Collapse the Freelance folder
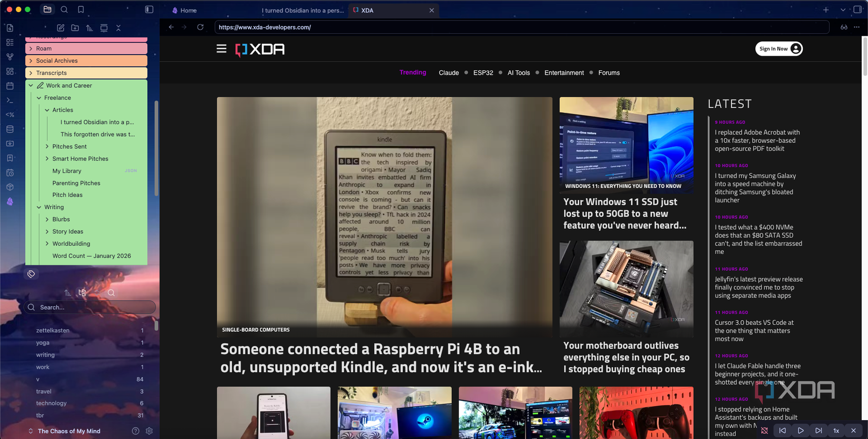This screenshot has width=868, height=439. [x=39, y=98]
